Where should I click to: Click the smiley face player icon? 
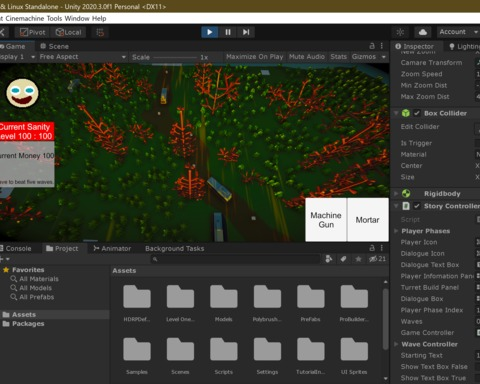coord(22,93)
